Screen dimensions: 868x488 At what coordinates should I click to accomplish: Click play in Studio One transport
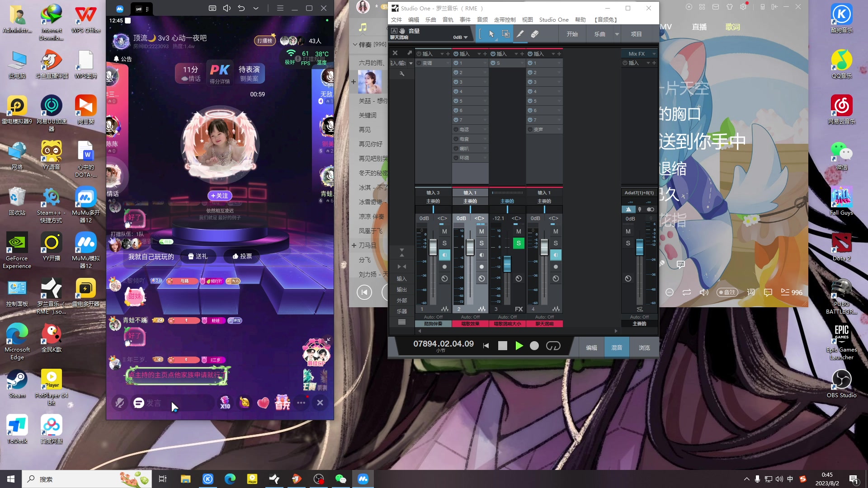519,346
